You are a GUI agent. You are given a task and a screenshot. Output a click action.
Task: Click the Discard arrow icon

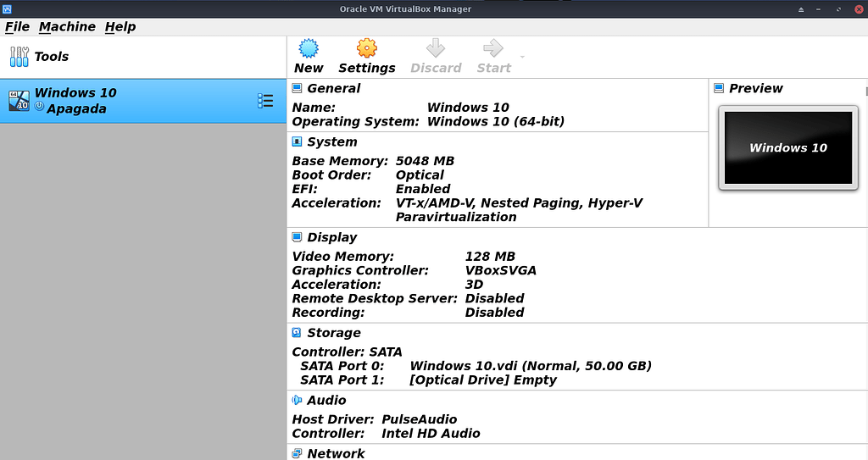point(436,48)
